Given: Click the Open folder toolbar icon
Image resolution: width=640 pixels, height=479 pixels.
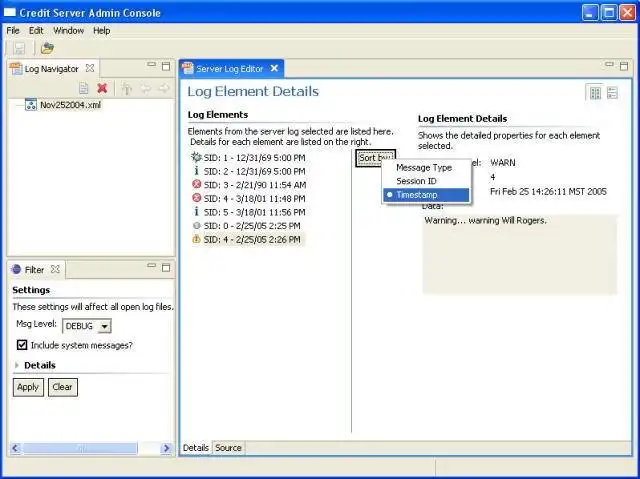Looking at the screenshot, I should click(47, 48).
